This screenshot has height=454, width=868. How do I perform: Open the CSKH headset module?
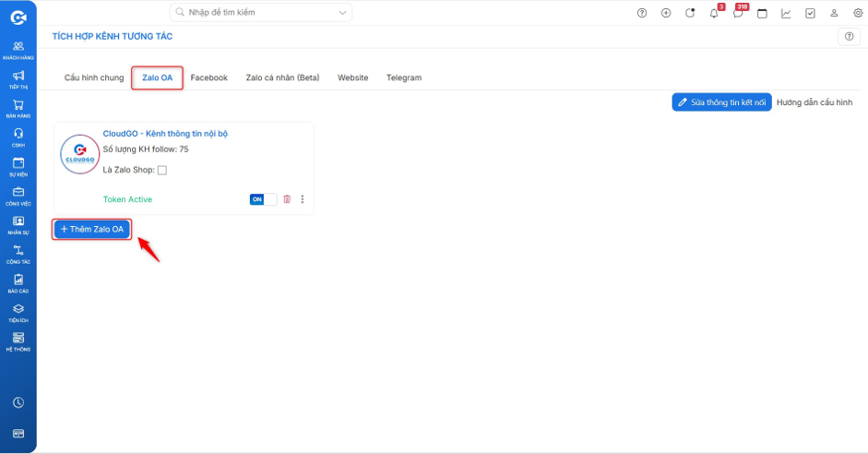tap(18, 137)
